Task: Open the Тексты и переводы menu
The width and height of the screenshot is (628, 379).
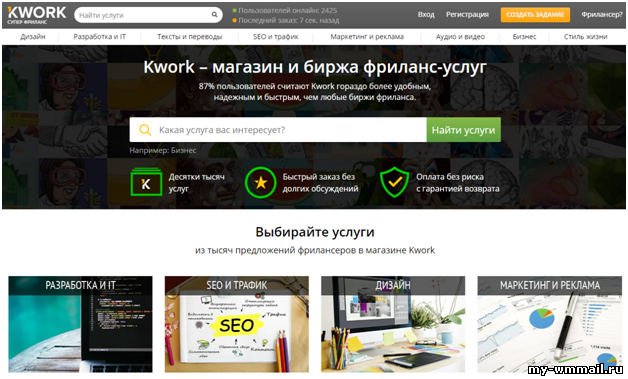Action: coord(189,36)
